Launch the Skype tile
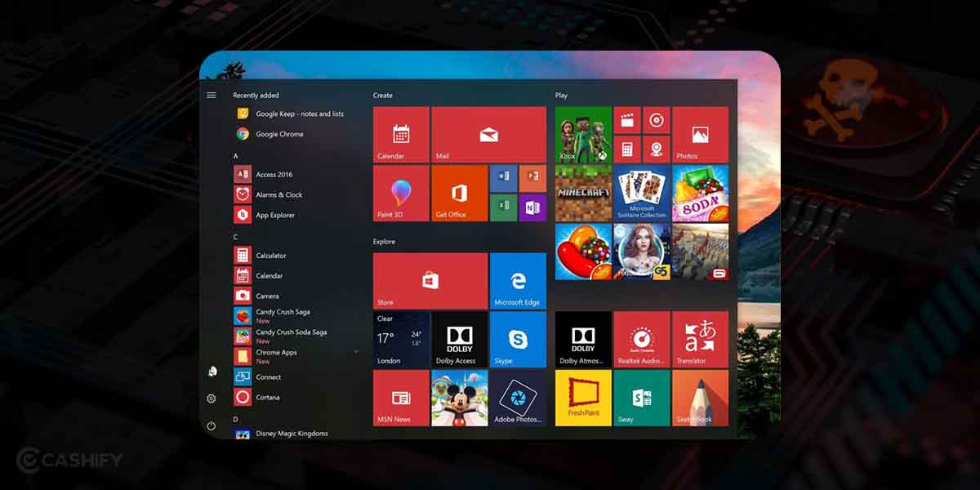Image resolution: width=980 pixels, height=490 pixels. [x=518, y=340]
